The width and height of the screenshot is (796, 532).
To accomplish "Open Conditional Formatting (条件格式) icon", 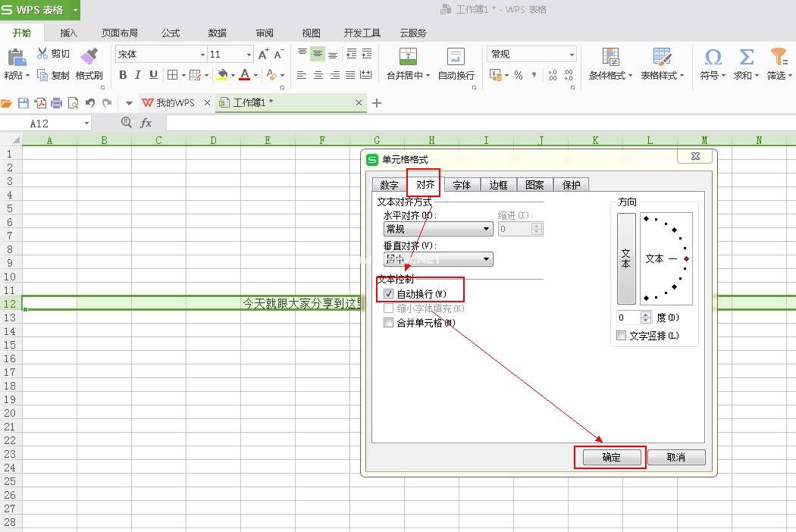I will pyautogui.click(x=610, y=58).
